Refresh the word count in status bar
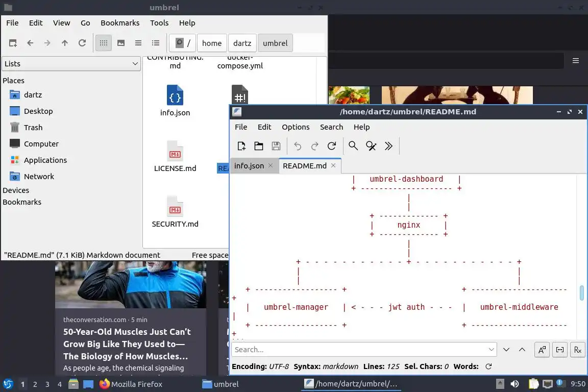Image resolution: width=588 pixels, height=392 pixels. 488,366
